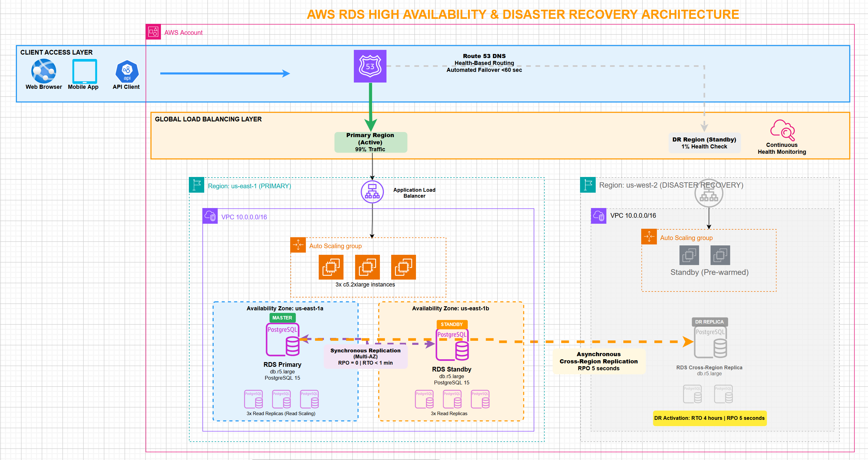Click the Web Browser globe icon
The height and width of the screenshot is (460, 868).
point(44,71)
